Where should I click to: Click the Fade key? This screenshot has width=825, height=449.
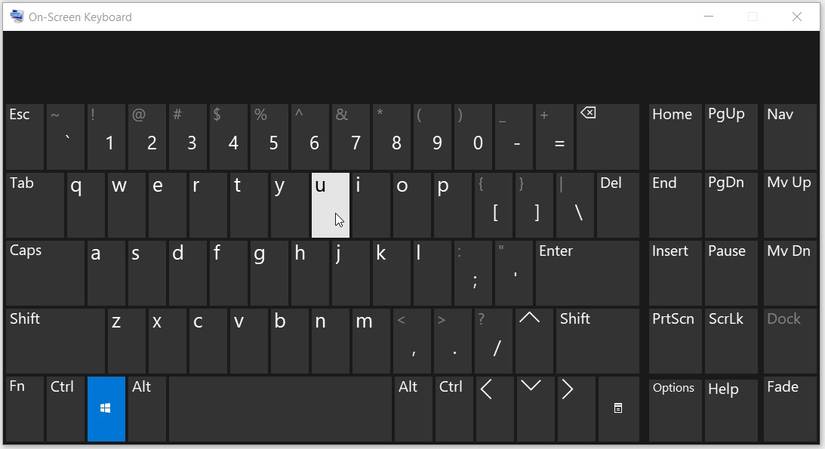(x=790, y=408)
